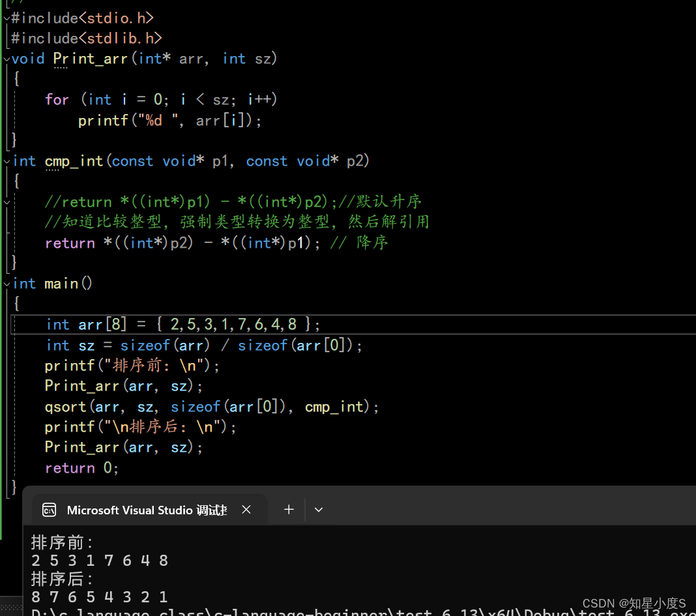Click the Print_arr function name in its definition
Viewport: 696px width, 616px height.
coord(90,59)
